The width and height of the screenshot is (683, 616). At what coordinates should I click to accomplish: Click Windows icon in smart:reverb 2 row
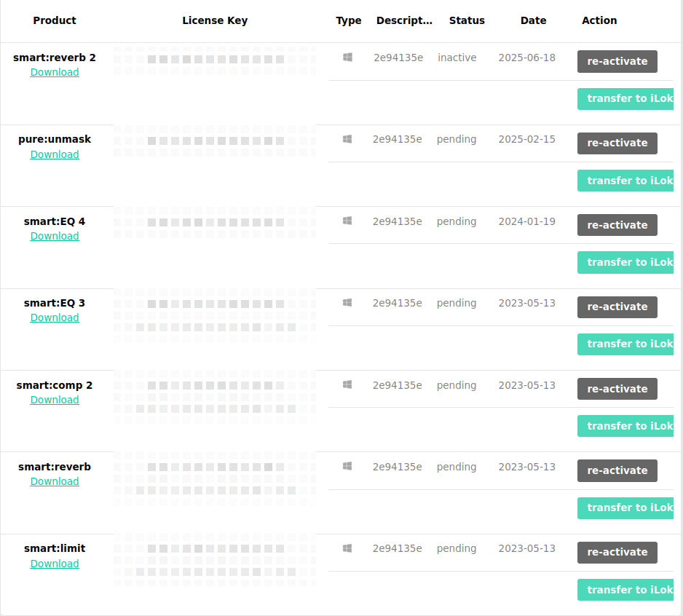coord(347,57)
